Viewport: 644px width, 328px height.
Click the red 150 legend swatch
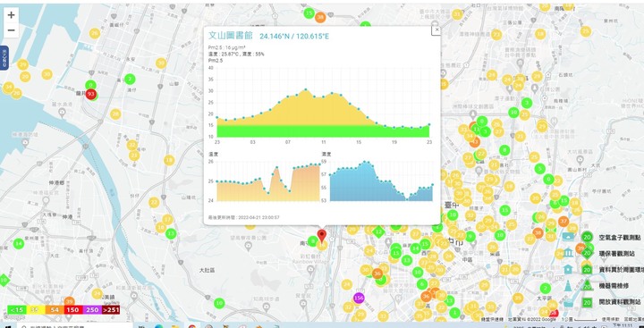[72, 309]
